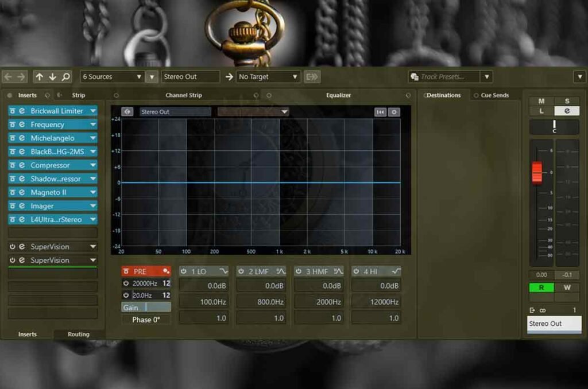Image resolution: width=588 pixels, height=389 pixels.
Task: Reset the equalizer with the gear icon
Action: [394, 112]
